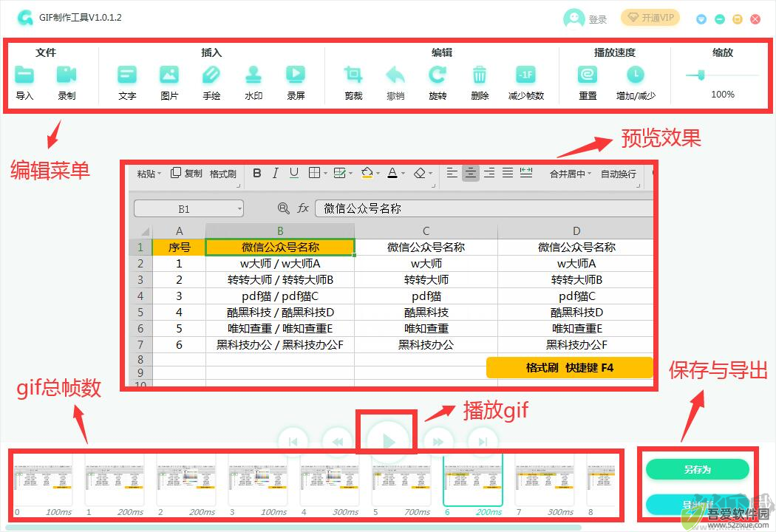Click the frame timeline horizontal scrollbar
This screenshot has width=776, height=532.
tap(292, 528)
